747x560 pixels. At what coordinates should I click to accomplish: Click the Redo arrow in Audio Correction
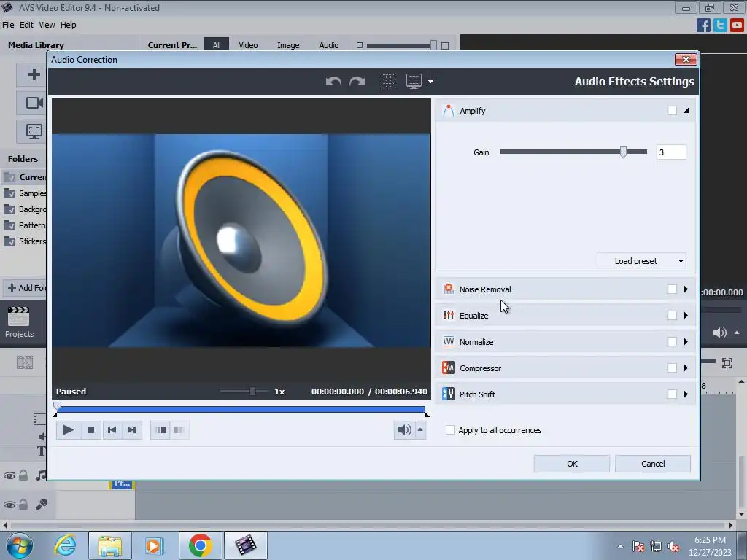[x=357, y=82]
